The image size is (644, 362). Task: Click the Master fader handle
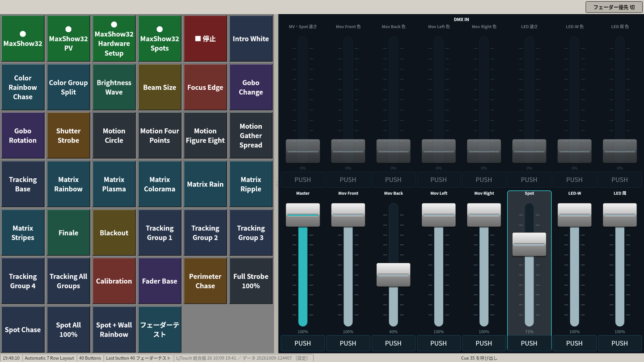point(303,215)
